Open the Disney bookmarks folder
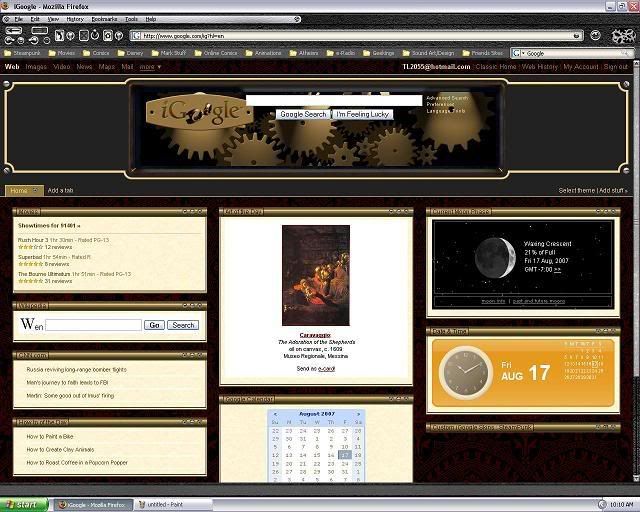The image size is (640, 512). 131,53
